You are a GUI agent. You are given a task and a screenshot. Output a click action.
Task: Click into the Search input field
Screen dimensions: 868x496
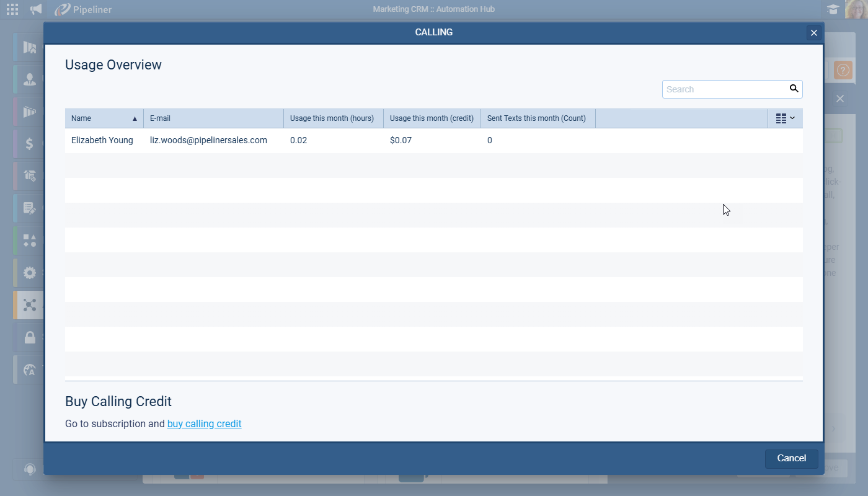724,89
